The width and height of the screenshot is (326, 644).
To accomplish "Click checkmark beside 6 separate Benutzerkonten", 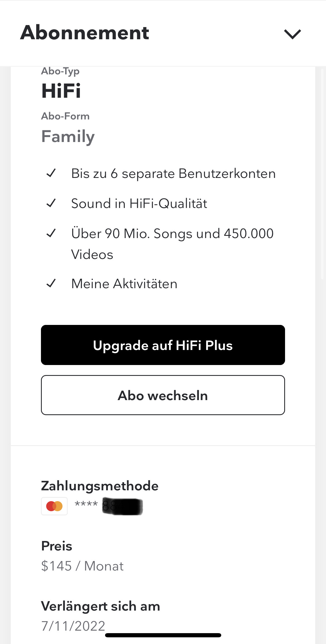I will (51, 173).
